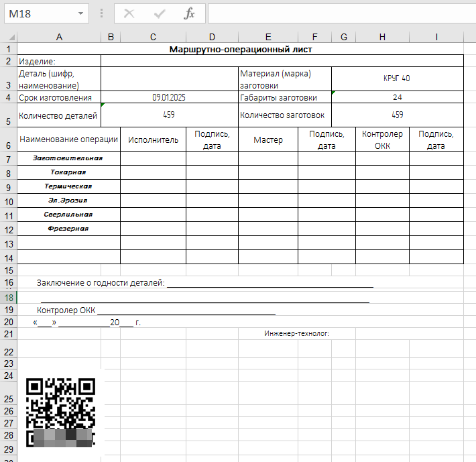476x462 pixels.
Task: Click the 'Мастер' header cell
Action: pyautogui.click(x=268, y=139)
